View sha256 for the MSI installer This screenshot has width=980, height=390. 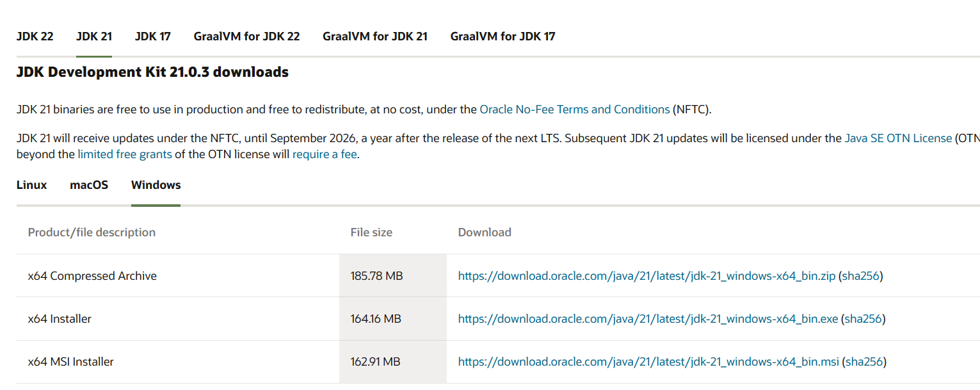864,362
